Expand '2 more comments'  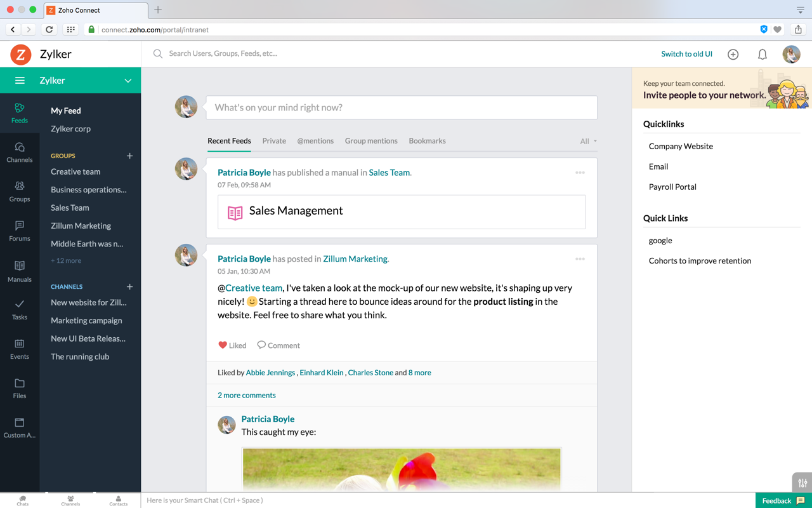click(x=247, y=395)
